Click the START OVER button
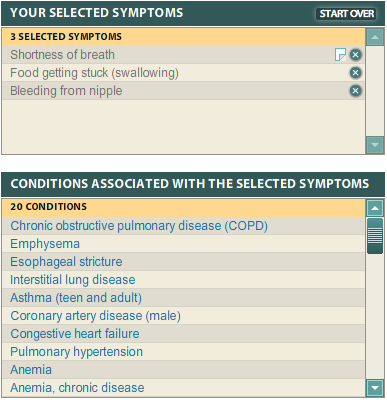The height and width of the screenshot is (403, 387). click(x=346, y=14)
